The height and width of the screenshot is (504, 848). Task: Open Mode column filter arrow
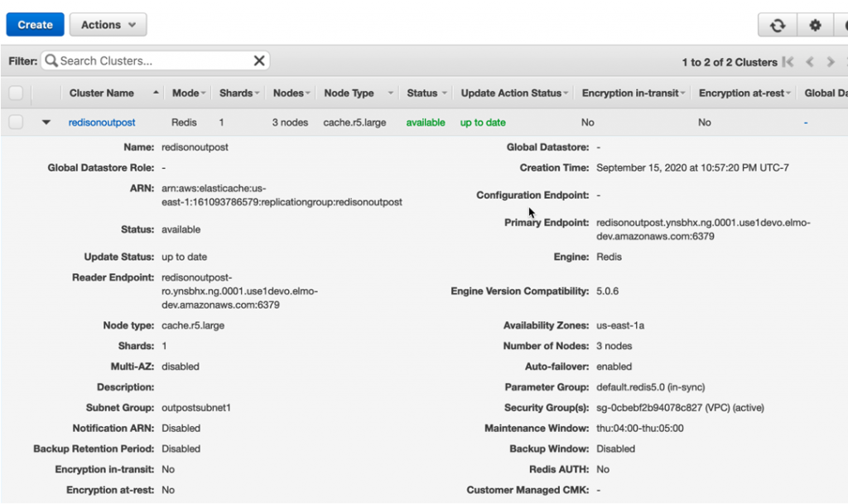point(204,94)
